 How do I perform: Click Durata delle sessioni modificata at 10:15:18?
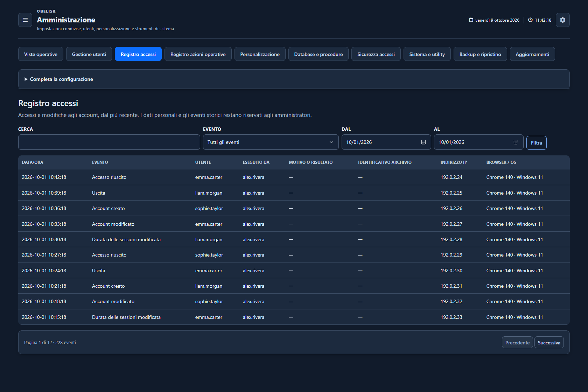tap(126, 317)
